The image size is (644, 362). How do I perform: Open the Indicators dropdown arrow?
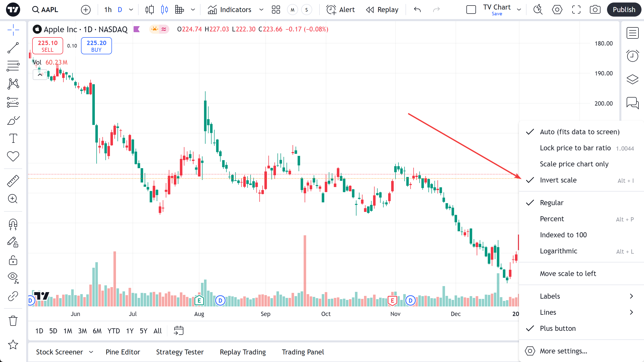pyautogui.click(x=261, y=10)
